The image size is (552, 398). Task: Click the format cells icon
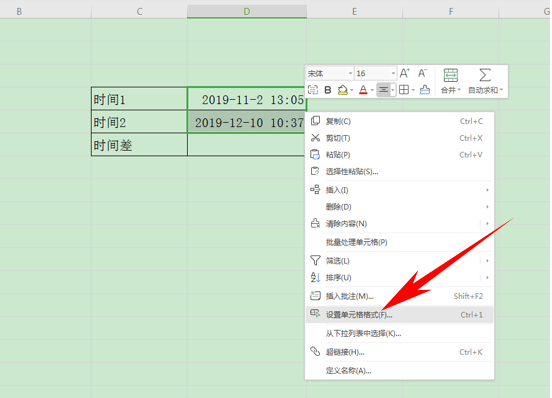pyautogui.click(x=315, y=313)
